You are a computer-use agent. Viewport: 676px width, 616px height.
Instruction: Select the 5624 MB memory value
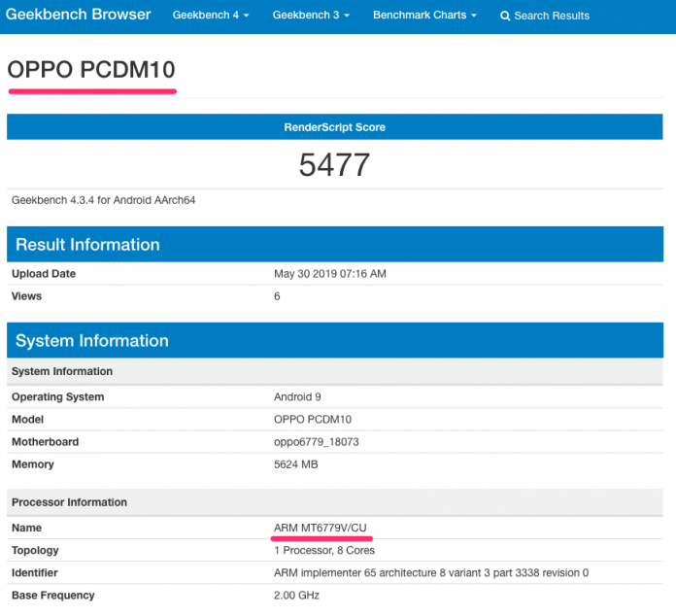[x=295, y=464]
